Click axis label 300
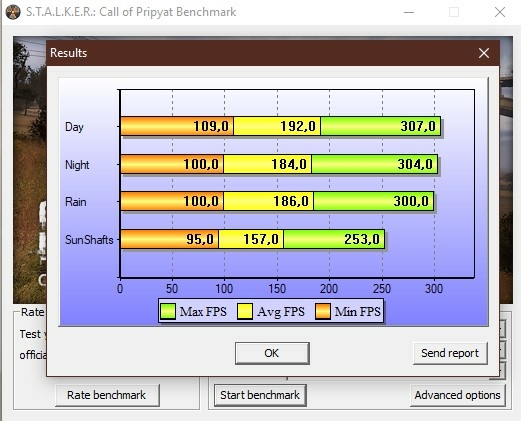Image resolution: width=521 pixels, height=421 pixels. tap(434, 288)
